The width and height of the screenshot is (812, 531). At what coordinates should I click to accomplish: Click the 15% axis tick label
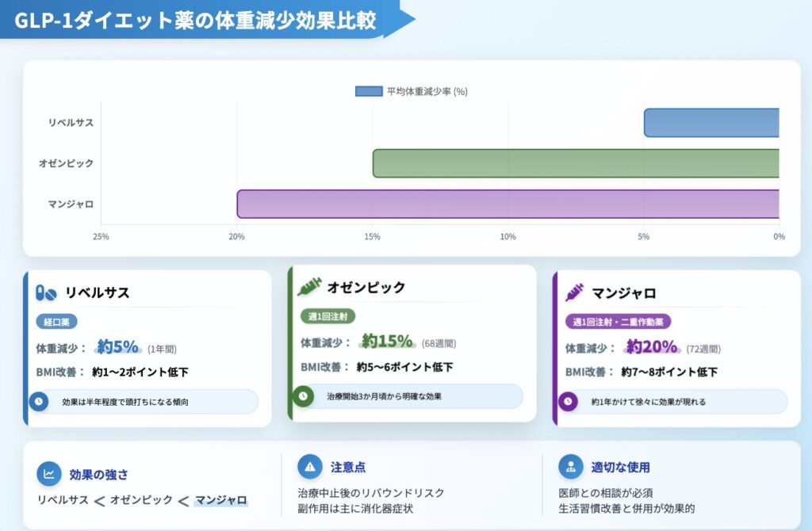373,236
